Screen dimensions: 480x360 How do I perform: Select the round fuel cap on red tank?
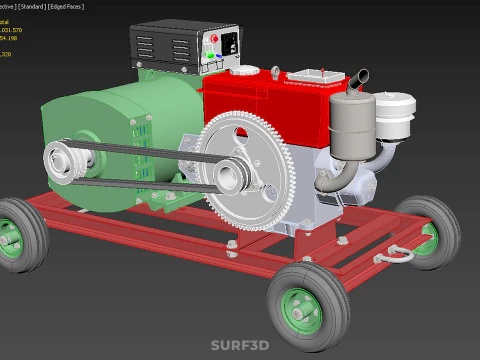(245, 70)
